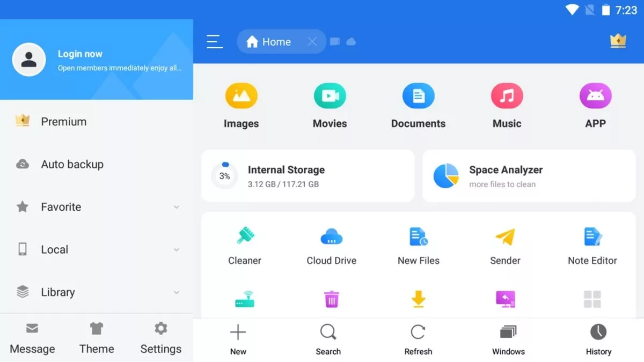Browse the Music category
This screenshot has width=644, height=362.
(507, 105)
